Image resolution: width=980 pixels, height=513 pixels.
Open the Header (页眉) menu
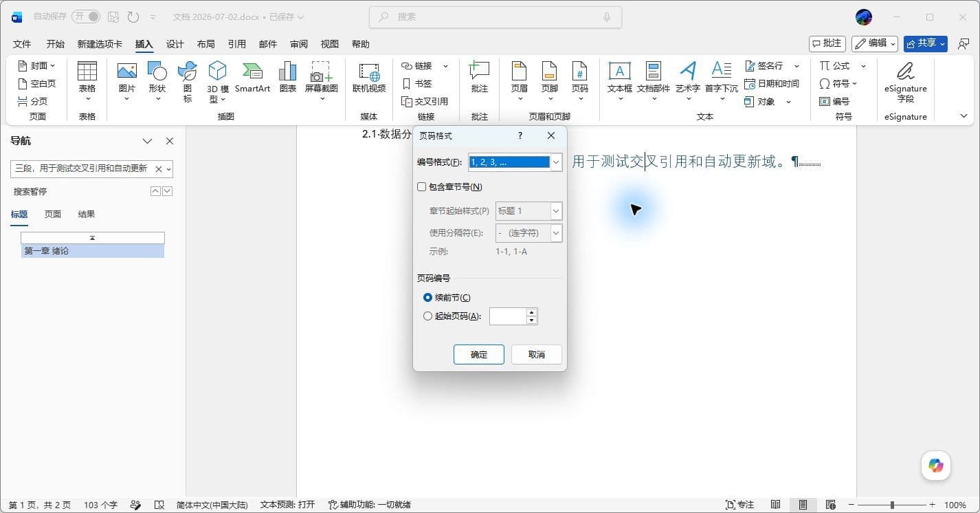click(520, 81)
